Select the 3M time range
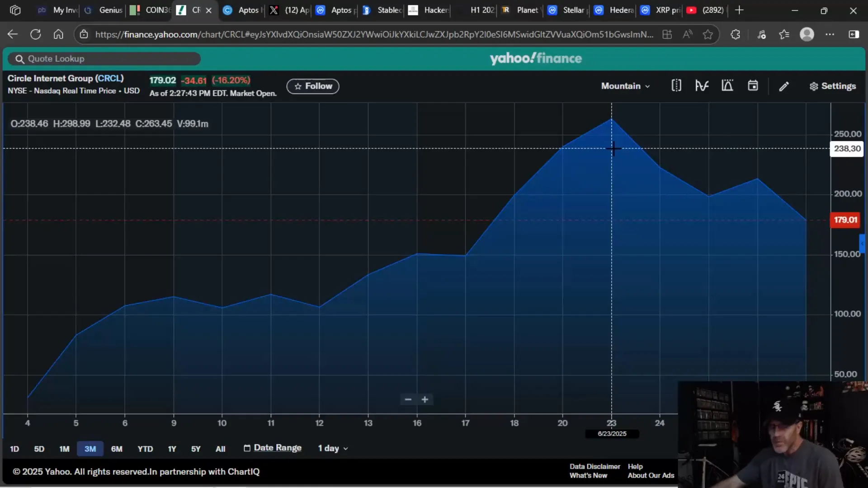 (x=90, y=449)
